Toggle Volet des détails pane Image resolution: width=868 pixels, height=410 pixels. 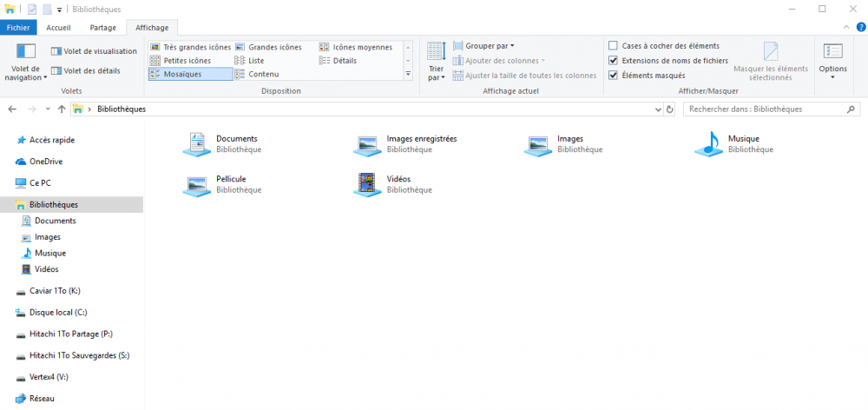click(85, 71)
